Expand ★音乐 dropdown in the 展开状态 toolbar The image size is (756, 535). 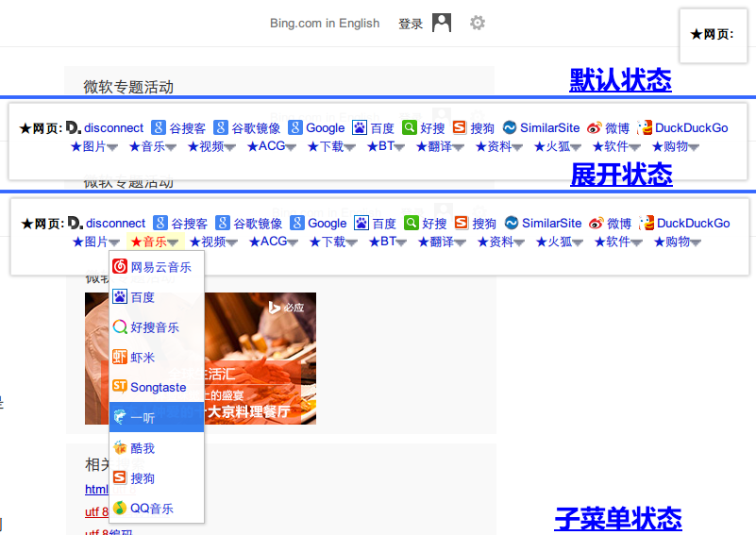pos(153,146)
